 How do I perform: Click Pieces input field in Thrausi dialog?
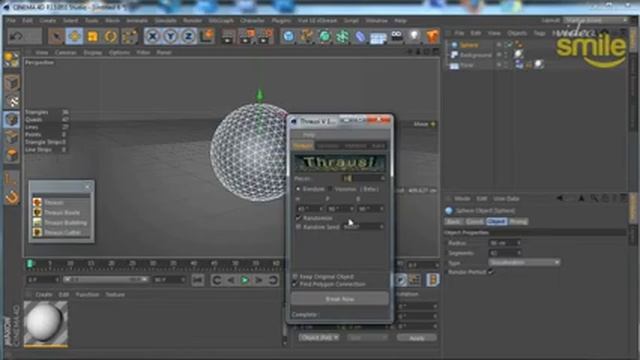pos(362,178)
